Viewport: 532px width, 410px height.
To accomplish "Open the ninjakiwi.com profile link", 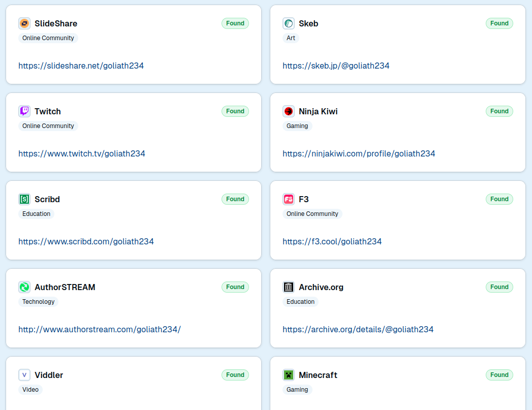I will [359, 153].
